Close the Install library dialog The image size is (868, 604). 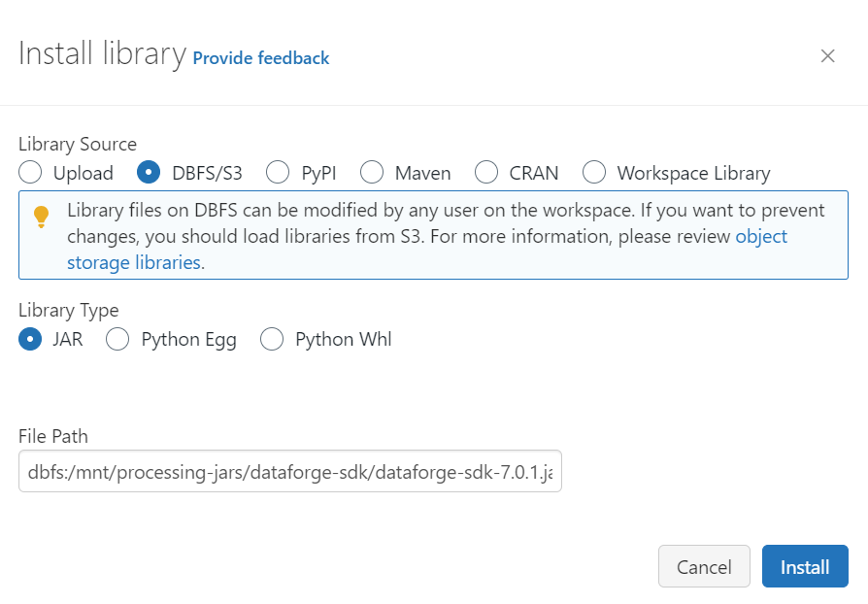tap(827, 56)
